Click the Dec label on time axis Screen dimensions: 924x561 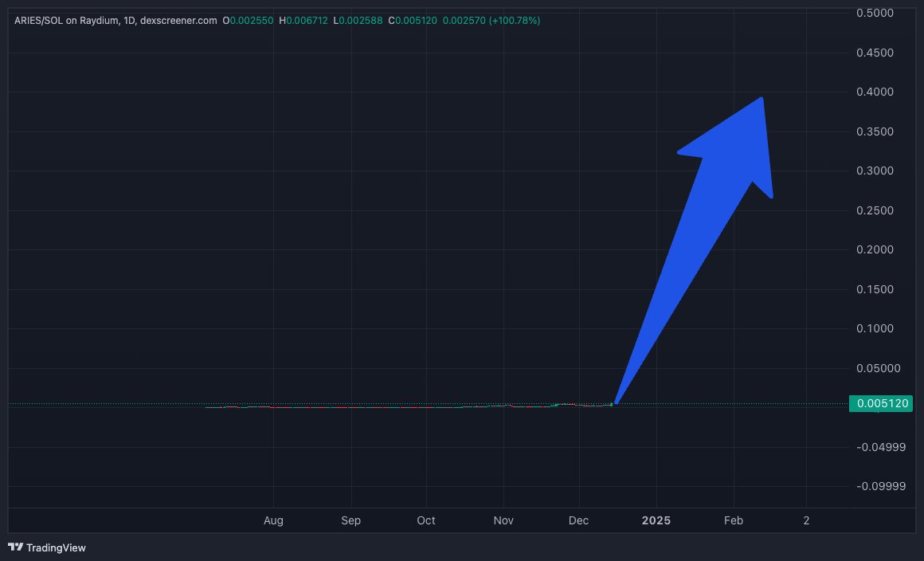578,520
